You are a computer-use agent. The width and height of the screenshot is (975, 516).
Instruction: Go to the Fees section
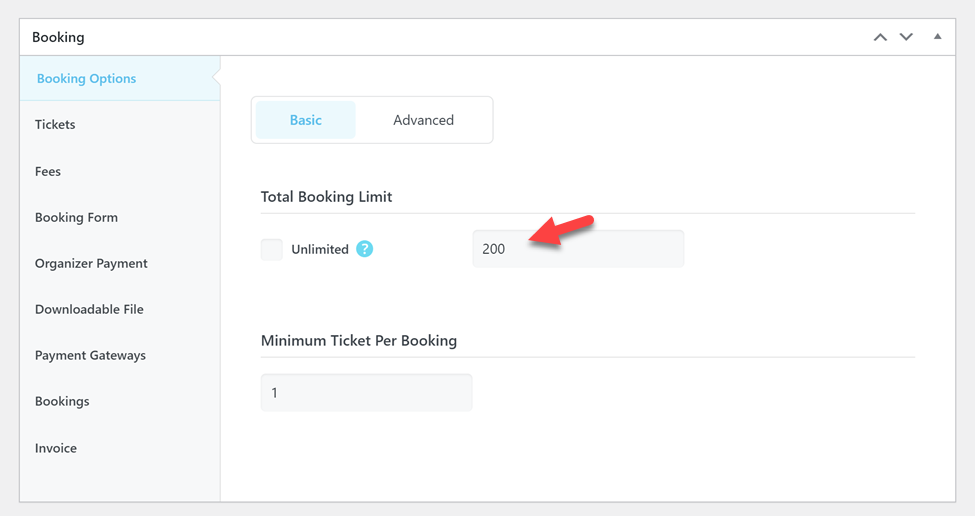tap(48, 171)
